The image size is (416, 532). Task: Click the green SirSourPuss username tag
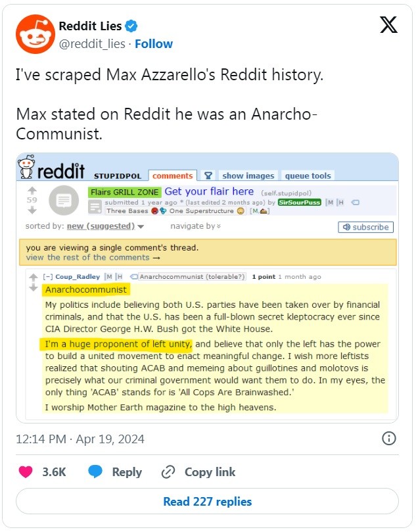pos(300,203)
